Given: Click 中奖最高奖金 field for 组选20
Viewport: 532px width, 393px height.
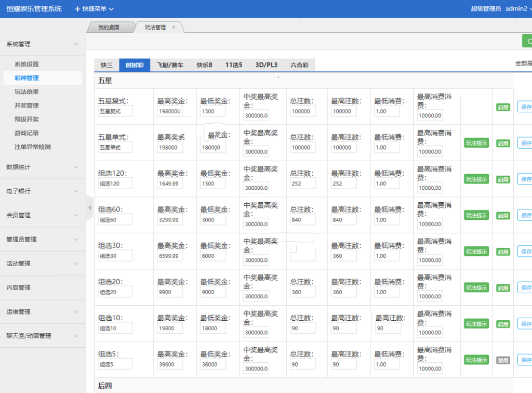Looking at the screenshot, I should 256,296.
